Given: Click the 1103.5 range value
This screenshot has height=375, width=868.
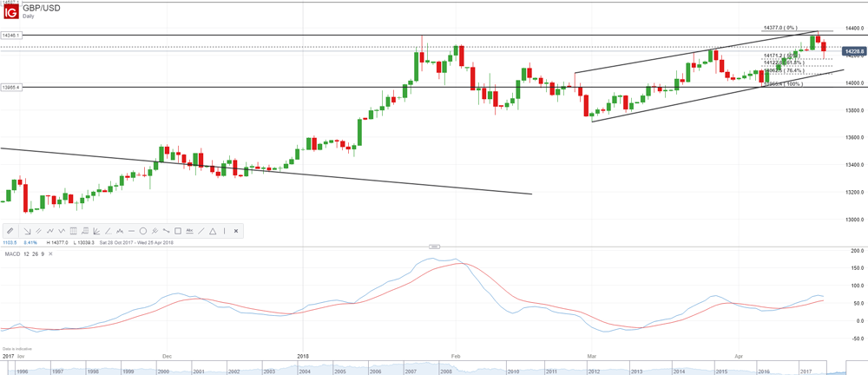Looking at the screenshot, I should click(10, 242).
